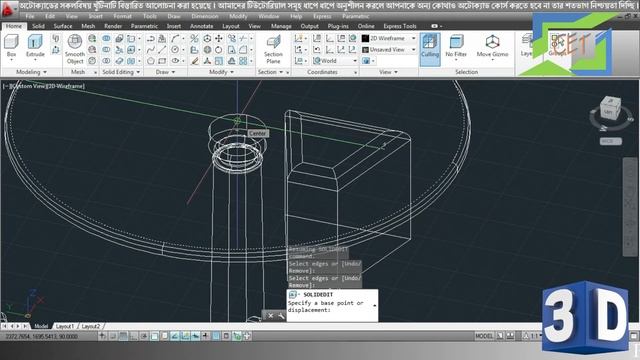This screenshot has height=360, width=640.
Task: Select the Arc draw tool
Action: (175, 38)
